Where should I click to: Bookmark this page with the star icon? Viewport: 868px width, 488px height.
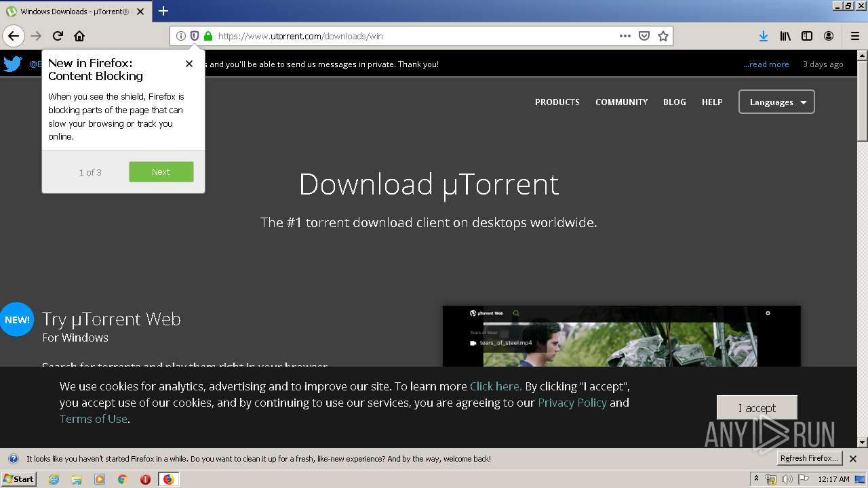(663, 36)
